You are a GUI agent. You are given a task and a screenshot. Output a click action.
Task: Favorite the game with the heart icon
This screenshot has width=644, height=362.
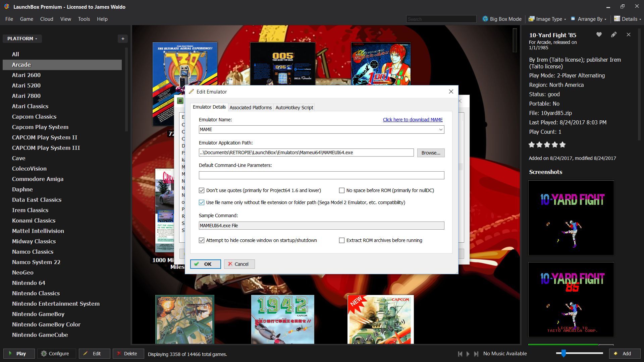(599, 35)
